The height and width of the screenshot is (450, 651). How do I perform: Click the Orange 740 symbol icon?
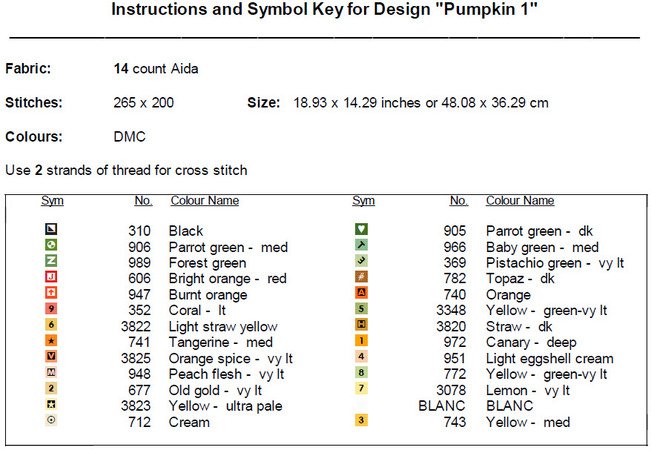(x=361, y=294)
